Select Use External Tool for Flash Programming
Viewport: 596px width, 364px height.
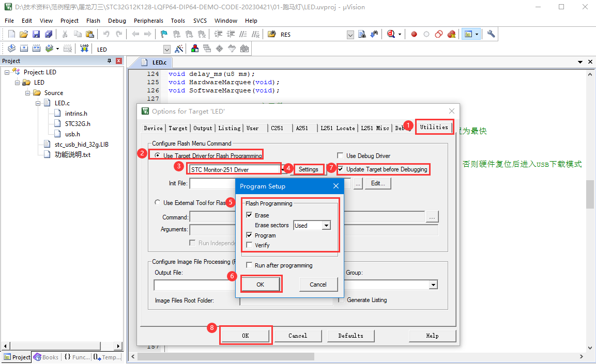point(157,202)
